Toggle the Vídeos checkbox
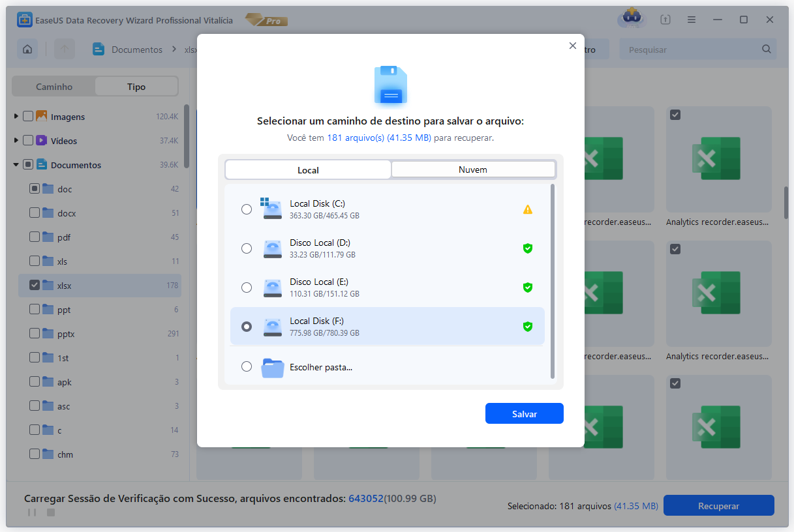 (28, 141)
